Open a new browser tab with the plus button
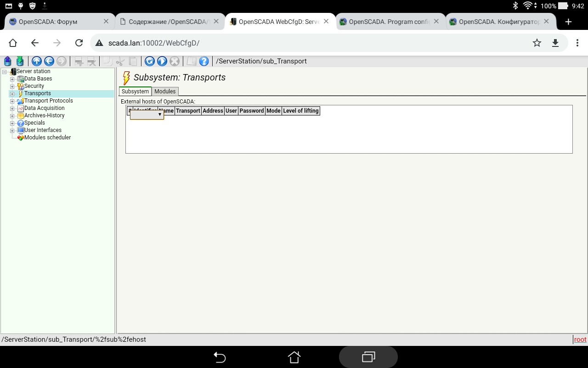 click(568, 22)
